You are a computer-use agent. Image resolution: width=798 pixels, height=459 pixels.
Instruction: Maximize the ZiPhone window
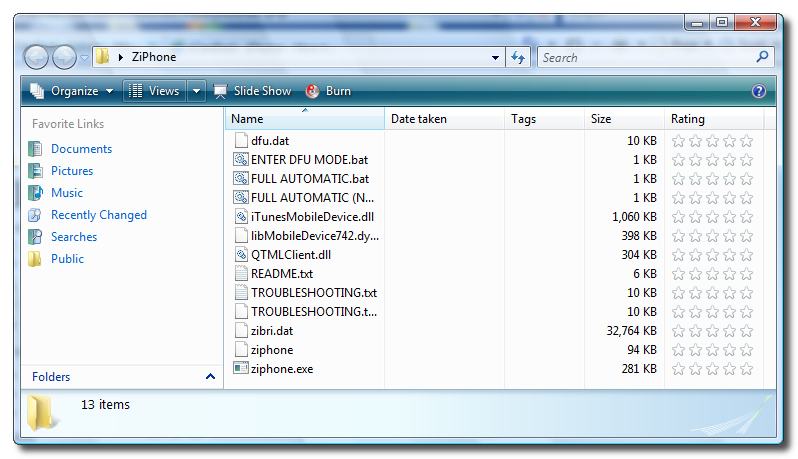[x=722, y=22]
